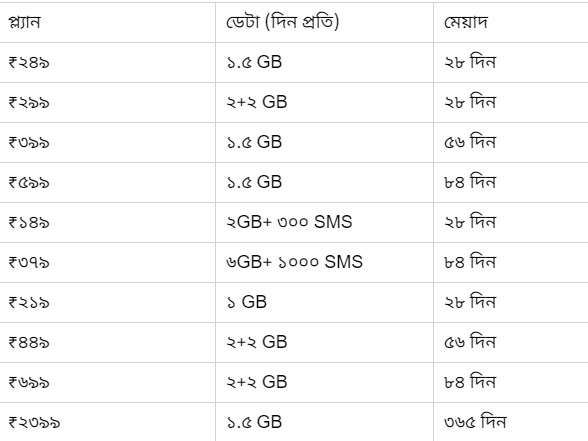Select the ₹৪৪৯ plan cell
This screenshot has height=441, width=588.
coord(107,342)
